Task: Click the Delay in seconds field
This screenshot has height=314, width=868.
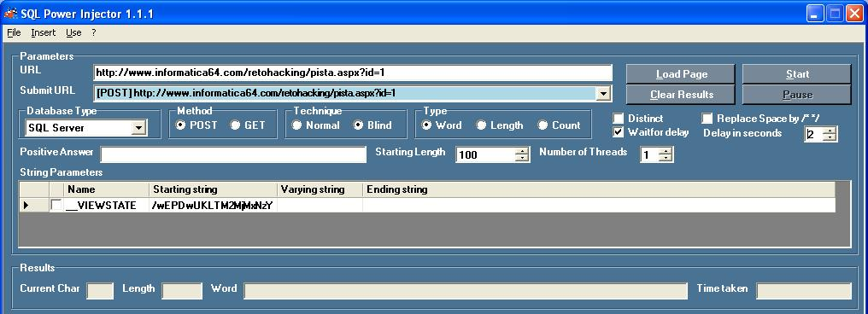Action: pos(813,134)
